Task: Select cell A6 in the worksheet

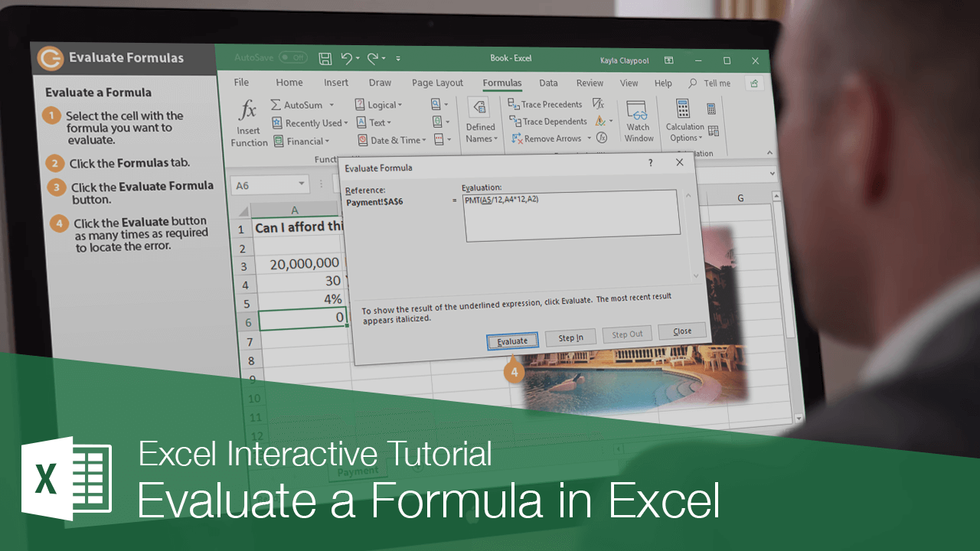Action: (x=302, y=319)
